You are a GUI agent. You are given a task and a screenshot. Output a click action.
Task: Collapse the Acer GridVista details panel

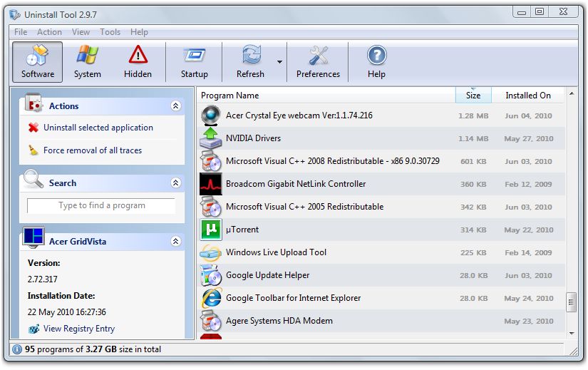(x=175, y=241)
